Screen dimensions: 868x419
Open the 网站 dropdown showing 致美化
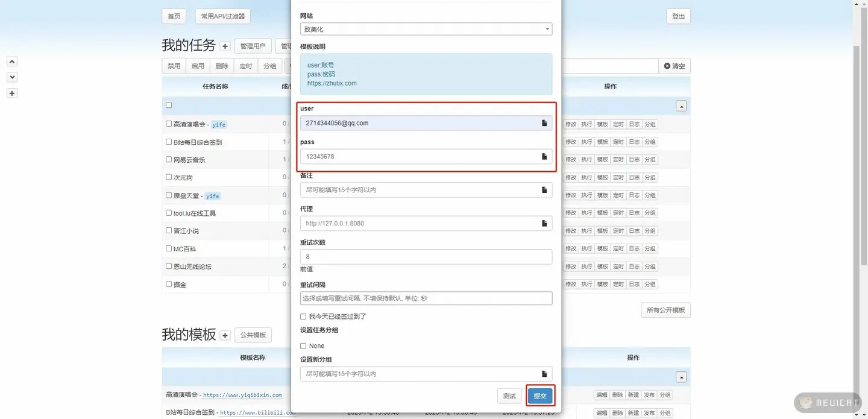pos(426,29)
